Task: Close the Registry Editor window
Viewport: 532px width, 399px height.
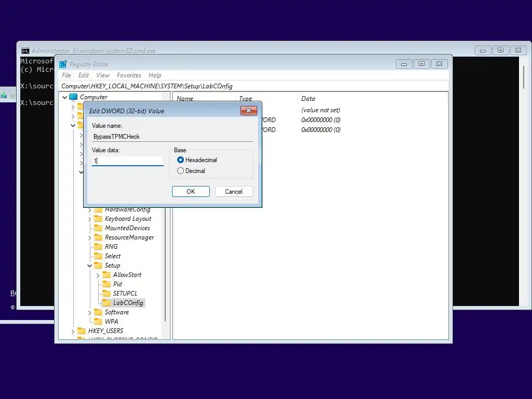Action: [x=439, y=64]
